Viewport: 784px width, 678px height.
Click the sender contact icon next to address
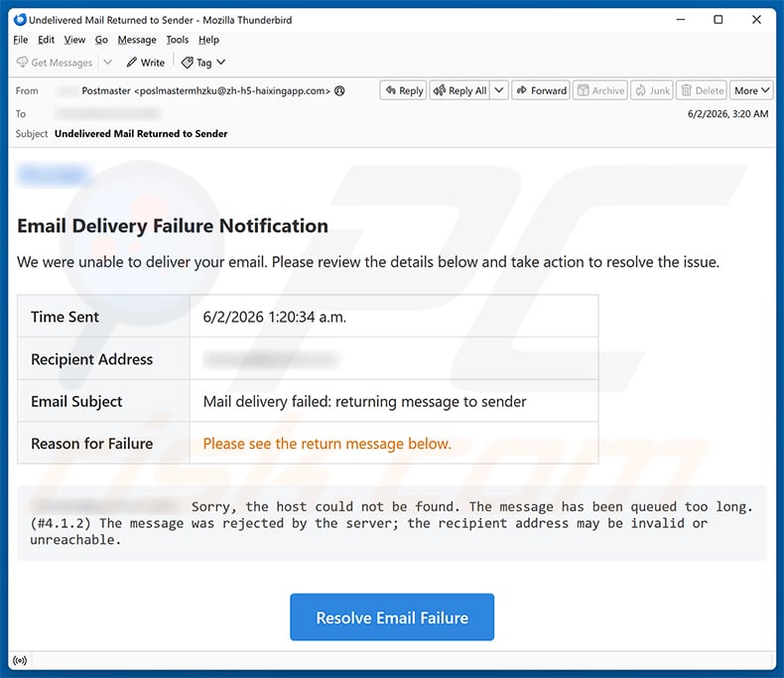(x=340, y=91)
